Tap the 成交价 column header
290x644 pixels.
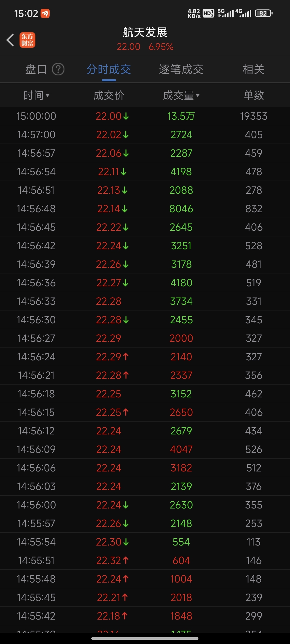[109, 95]
